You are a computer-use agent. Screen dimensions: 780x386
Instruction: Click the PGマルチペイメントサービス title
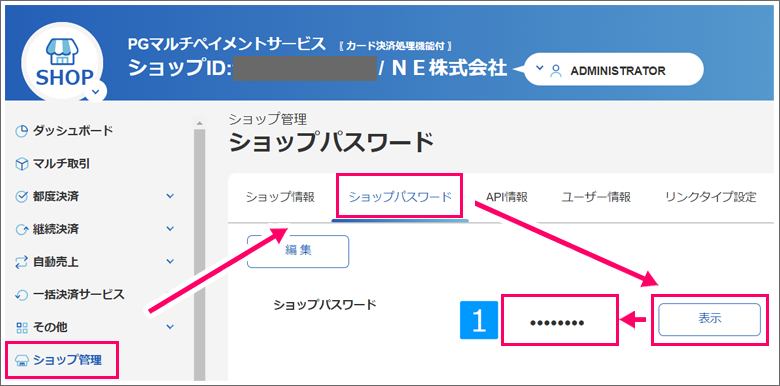(226, 44)
